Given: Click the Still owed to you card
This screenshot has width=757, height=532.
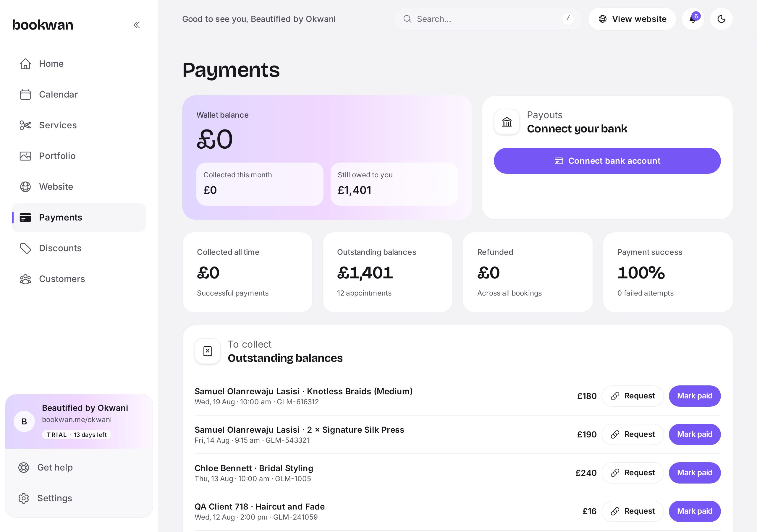Looking at the screenshot, I should [x=394, y=184].
